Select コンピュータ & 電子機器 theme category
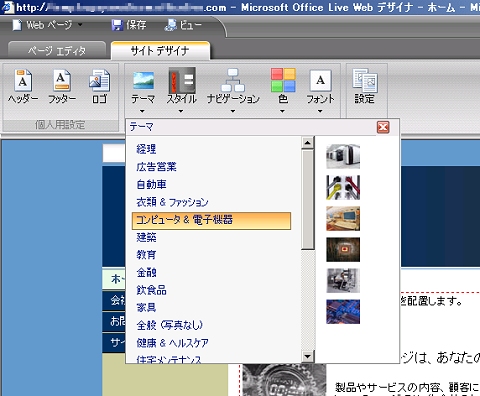 coord(211,221)
